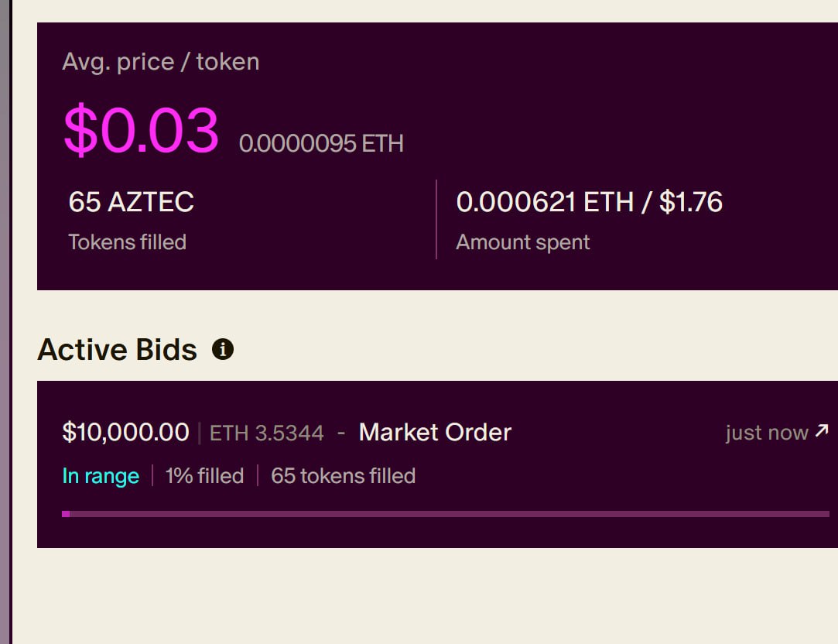This screenshot has height=644, width=838.
Task: Click the divider between tokens and amount
Action: [436, 220]
